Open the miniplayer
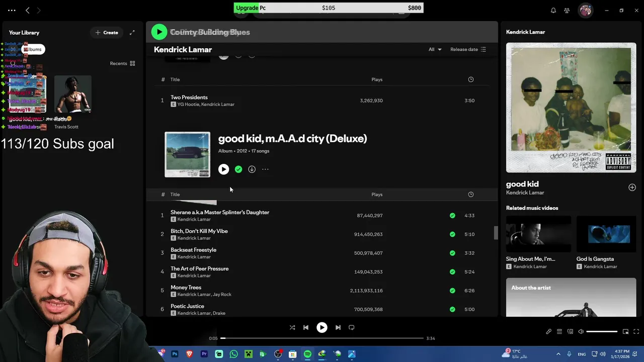The width and height of the screenshot is (644, 362). [625, 332]
